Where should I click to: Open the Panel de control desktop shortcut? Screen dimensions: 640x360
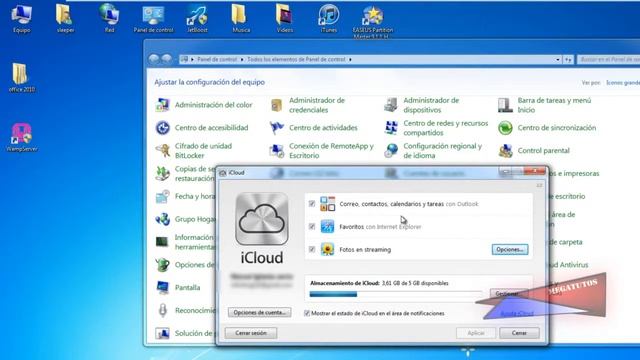click(x=153, y=18)
